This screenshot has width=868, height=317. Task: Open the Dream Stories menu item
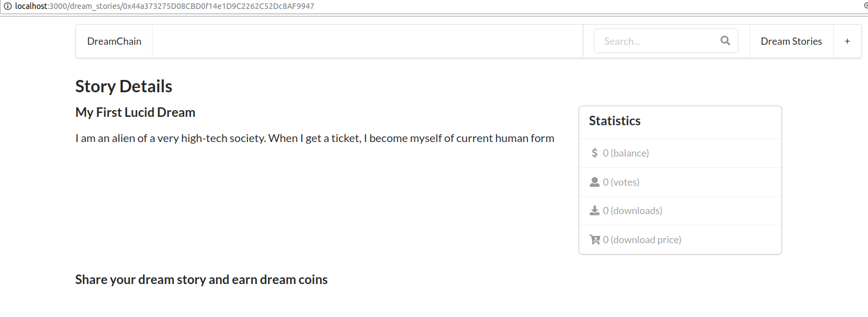791,41
